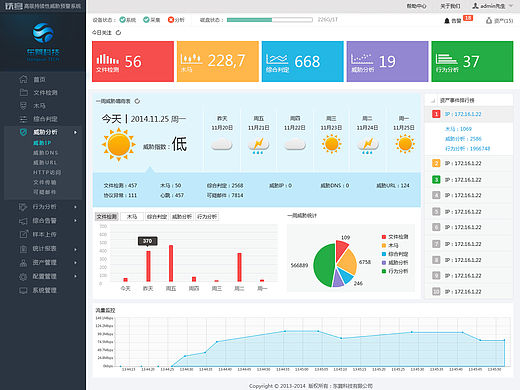Screen dimensions: 520x390
Task: Select 威胁IP submenu item
Action: tap(42, 143)
